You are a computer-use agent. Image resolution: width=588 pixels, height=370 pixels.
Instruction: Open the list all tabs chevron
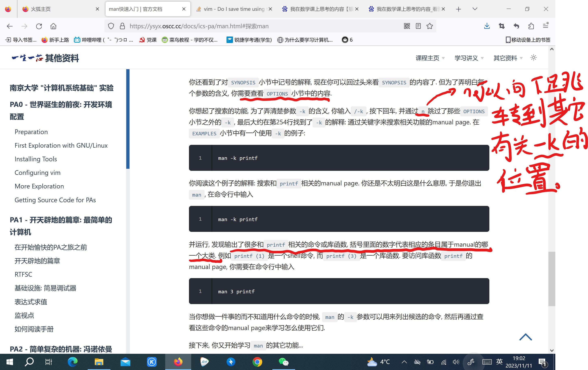[x=475, y=9]
